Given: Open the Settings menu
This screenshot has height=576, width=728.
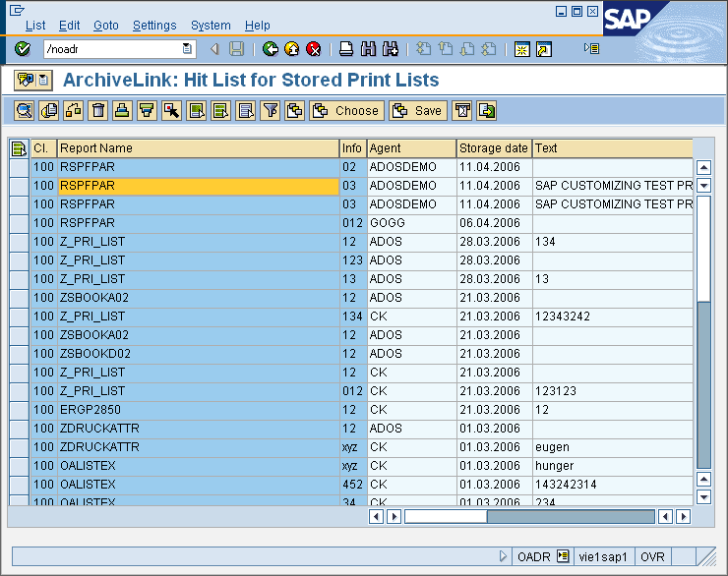Looking at the screenshot, I should point(154,26).
